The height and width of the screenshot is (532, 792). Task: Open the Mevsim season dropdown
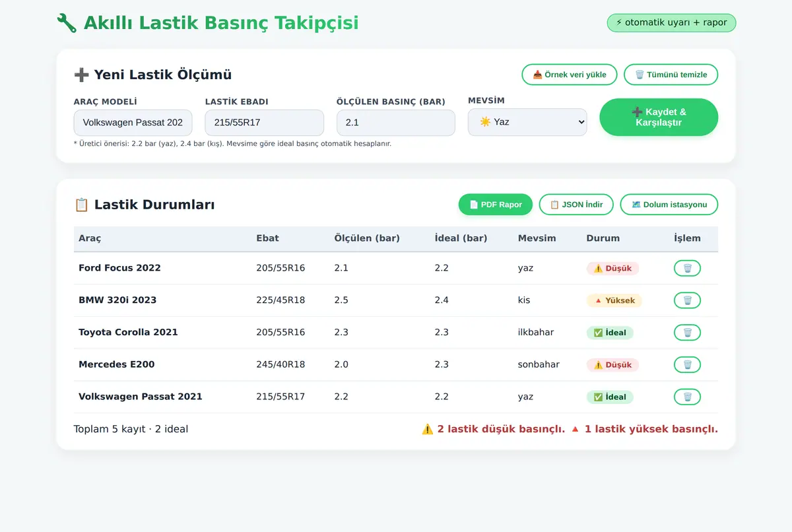(x=527, y=122)
